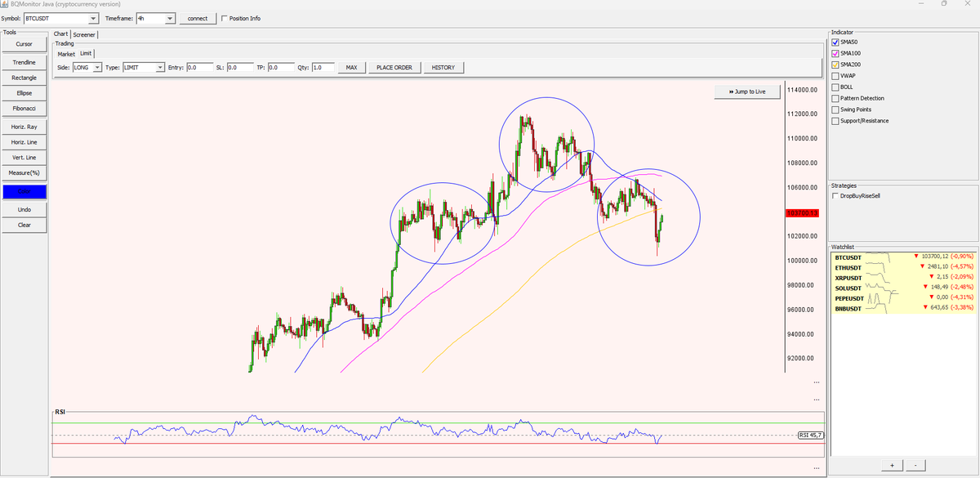Focus the Entry price field
The width and height of the screenshot is (980, 478).
(x=198, y=68)
